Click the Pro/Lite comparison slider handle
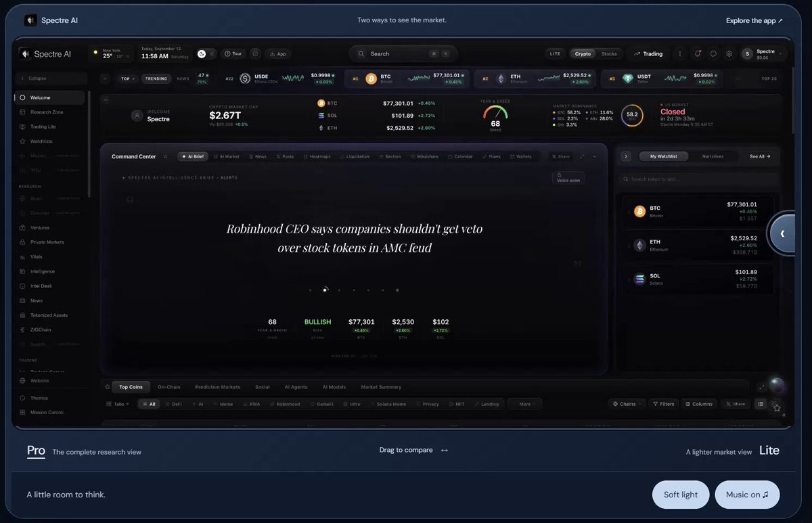 pos(782,233)
